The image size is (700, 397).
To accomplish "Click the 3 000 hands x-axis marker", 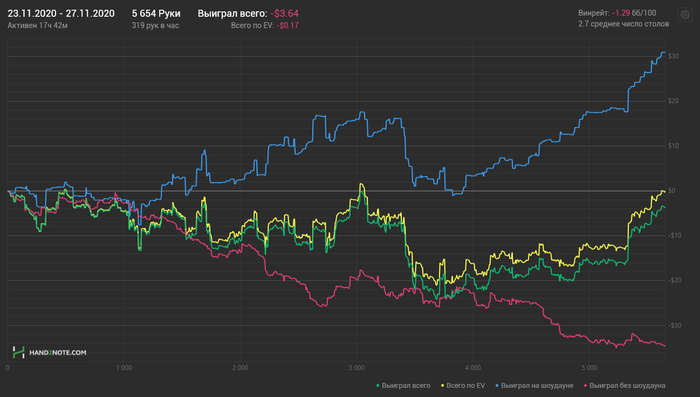I will pyautogui.click(x=356, y=368).
